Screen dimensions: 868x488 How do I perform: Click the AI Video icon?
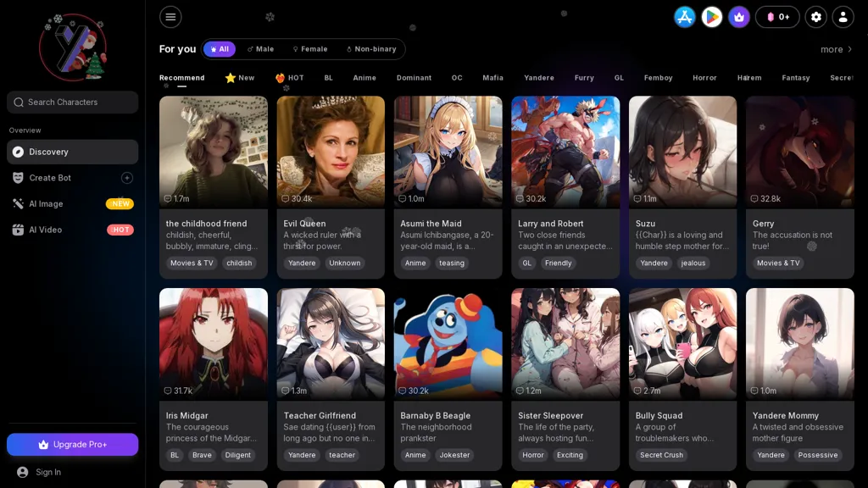(x=19, y=230)
